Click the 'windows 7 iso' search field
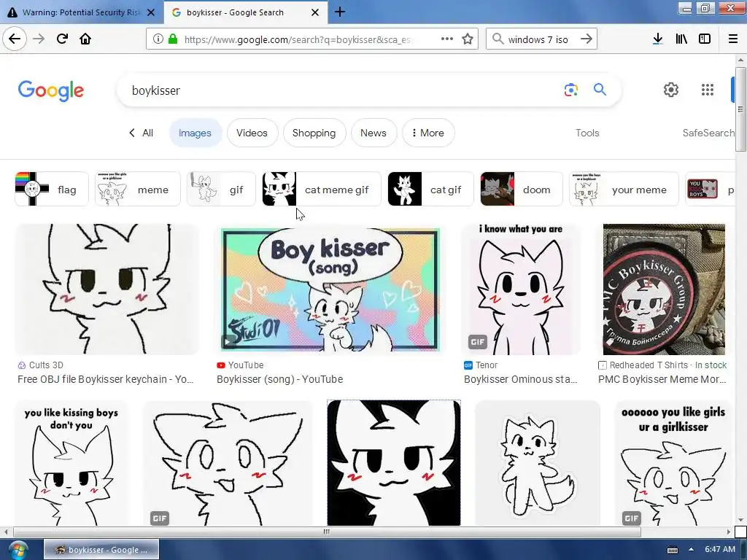Screen dimensions: 747x560 (x=541, y=39)
